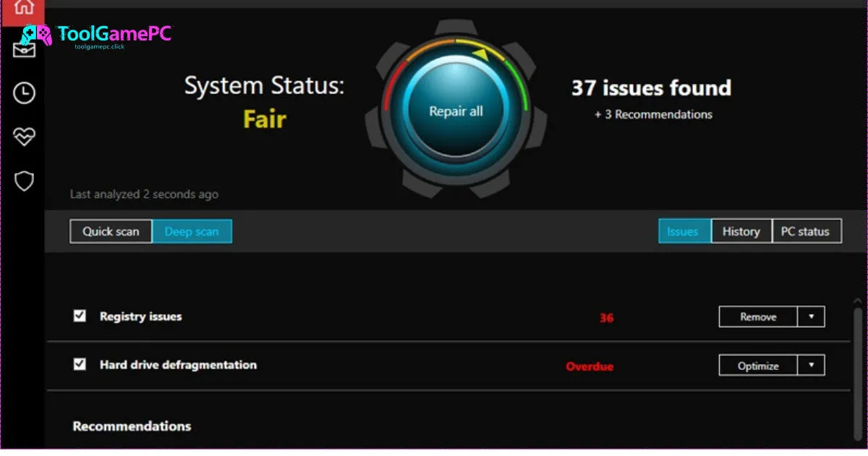Expand the dropdown arrow beside Remove
868x456 pixels.
click(x=811, y=317)
